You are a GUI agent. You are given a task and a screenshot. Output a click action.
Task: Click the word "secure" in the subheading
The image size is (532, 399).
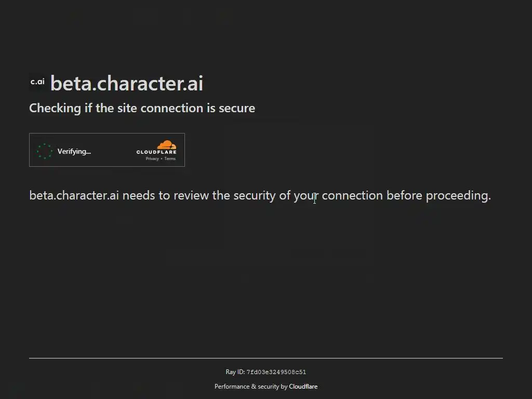coord(236,108)
